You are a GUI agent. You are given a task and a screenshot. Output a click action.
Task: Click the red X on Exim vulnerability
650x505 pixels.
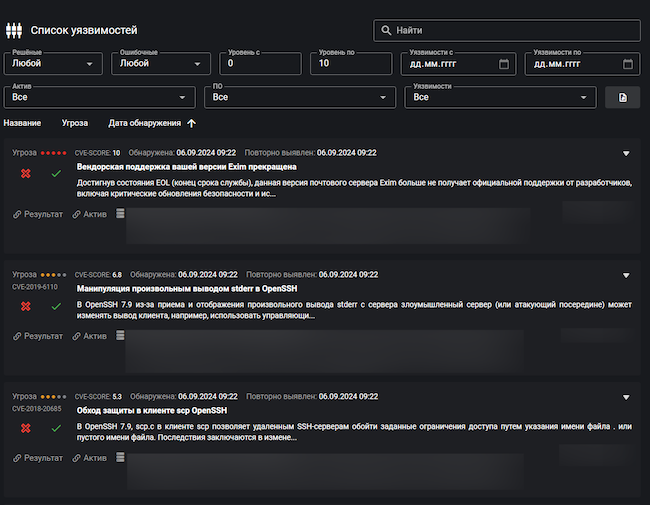tap(25, 174)
